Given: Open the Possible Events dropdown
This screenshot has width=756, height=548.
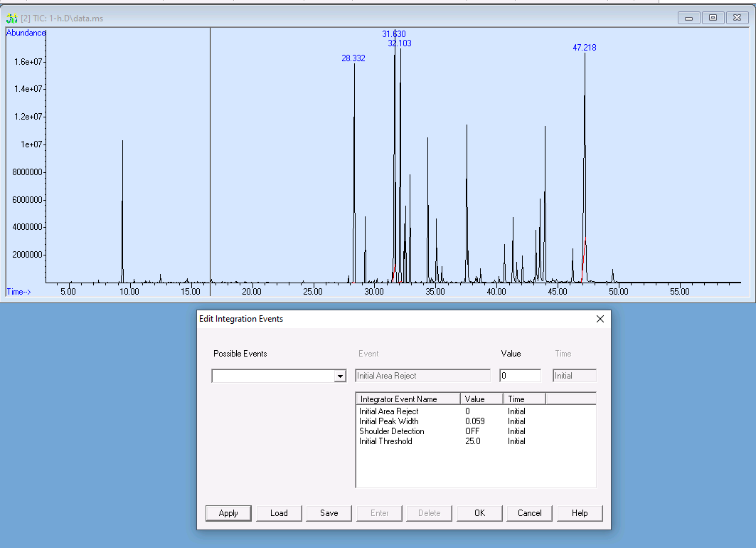Looking at the screenshot, I should click(x=339, y=376).
